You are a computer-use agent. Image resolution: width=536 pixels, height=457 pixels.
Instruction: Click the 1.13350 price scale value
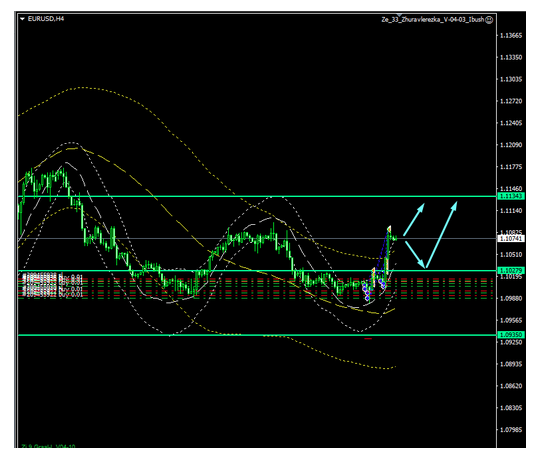click(511, 57)
